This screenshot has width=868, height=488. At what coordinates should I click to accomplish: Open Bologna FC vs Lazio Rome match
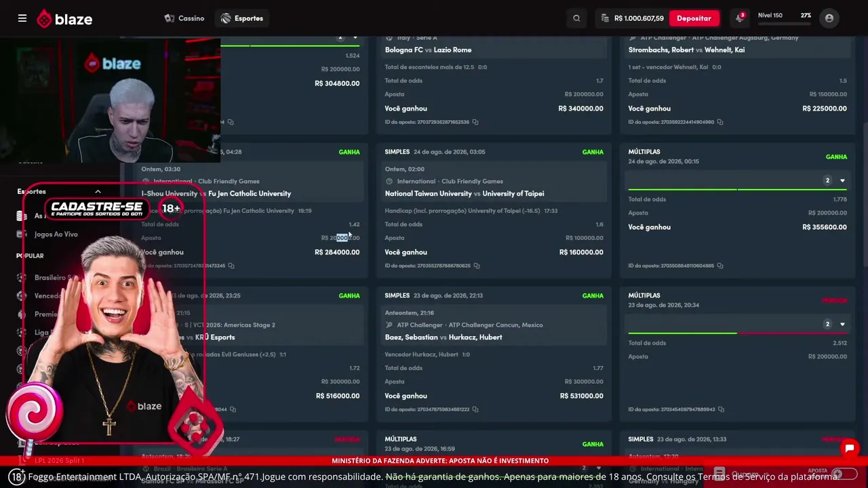pos(428,50)
